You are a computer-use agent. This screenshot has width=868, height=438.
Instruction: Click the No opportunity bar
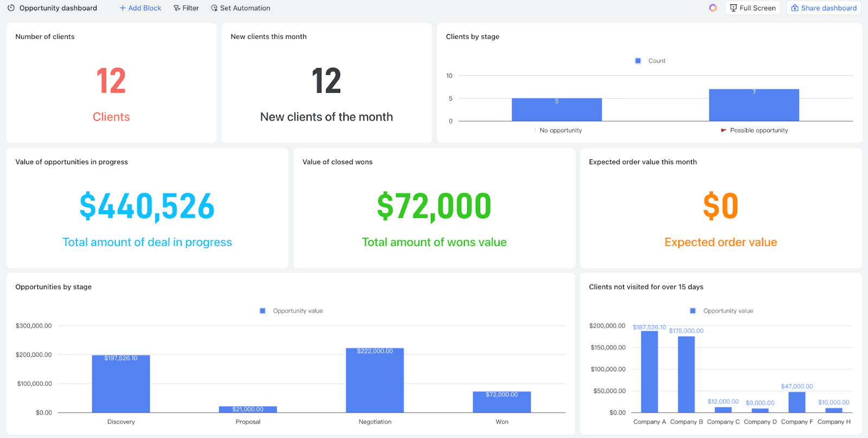557,110
